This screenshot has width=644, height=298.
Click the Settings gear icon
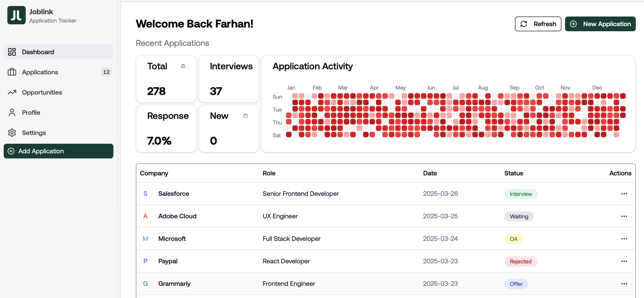tap(12, 133)
